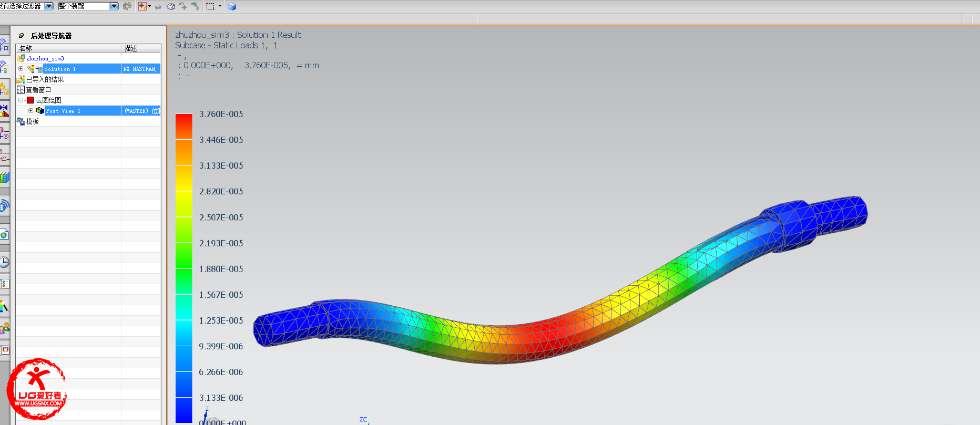The image size is (980, 425).
Task: Open the checklist page sidebar tab
Action: [x=4, y=284]
